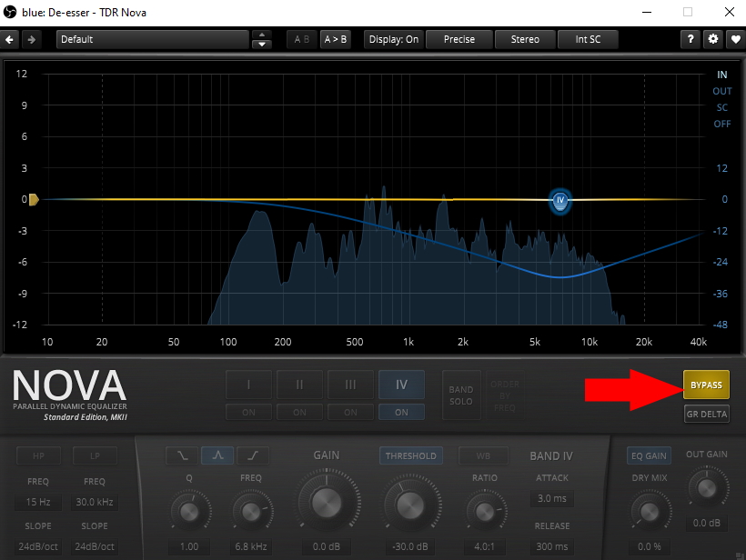Click the 6.8 kHz frequency value field

pyautogui.click(x=251, y=547)
